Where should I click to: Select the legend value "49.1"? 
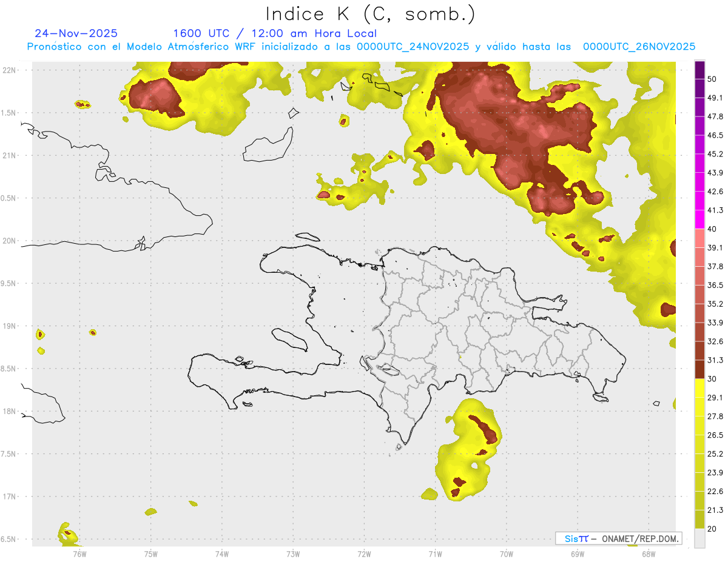tap(715, 98)
